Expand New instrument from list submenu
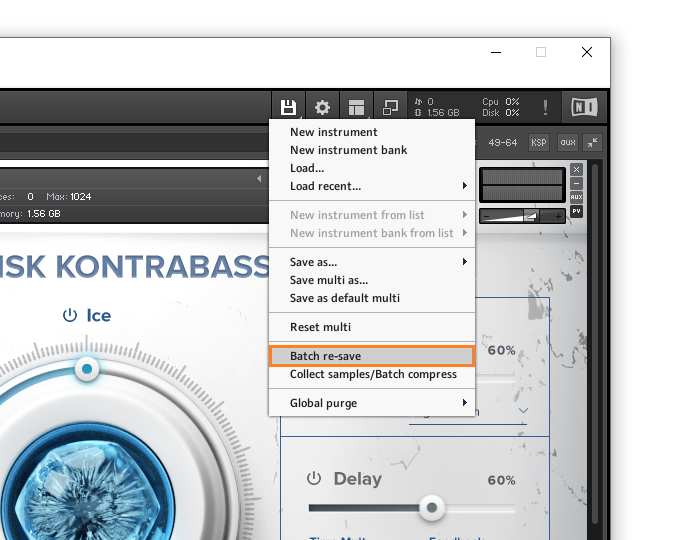Viewport: 676px width, 540px height. click(x=372, y=215)
